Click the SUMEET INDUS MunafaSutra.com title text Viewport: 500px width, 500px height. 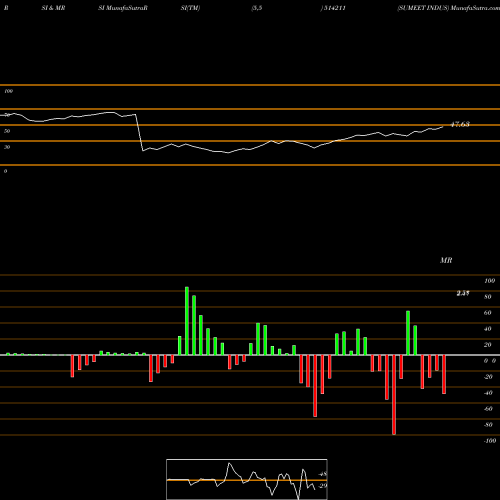448,8
